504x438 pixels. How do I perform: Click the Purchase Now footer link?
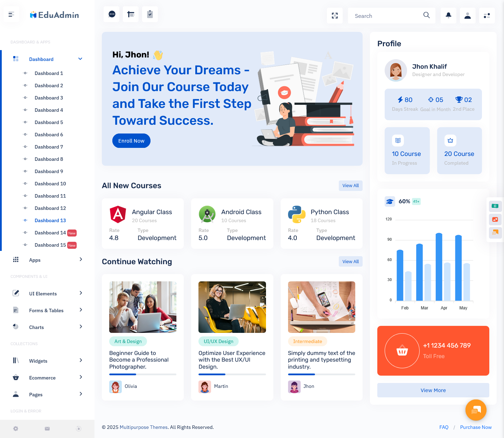(476, 427)
